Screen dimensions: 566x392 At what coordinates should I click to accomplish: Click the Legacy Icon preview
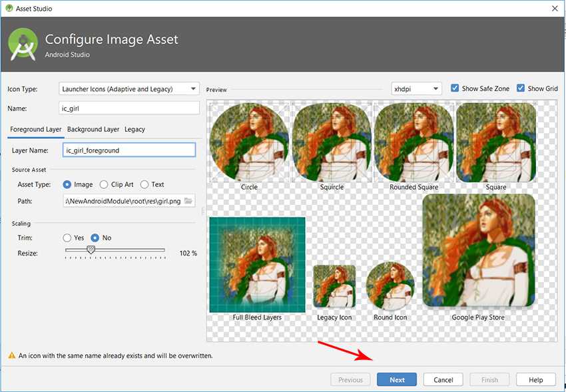[x=334, y=288]
